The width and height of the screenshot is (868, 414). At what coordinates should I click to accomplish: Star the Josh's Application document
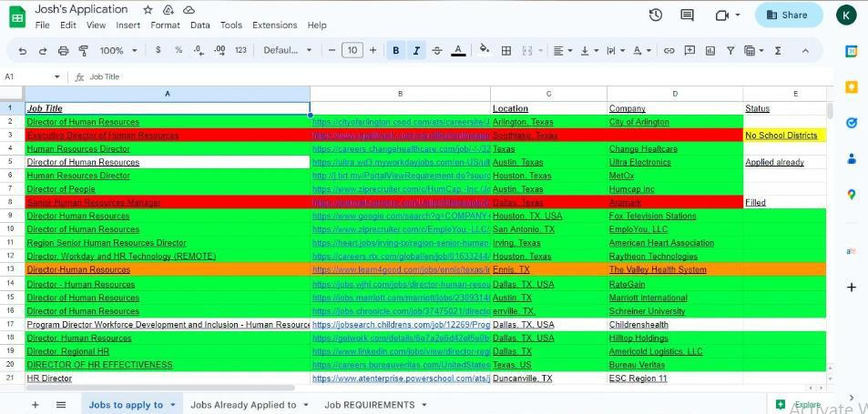(148, 10)
